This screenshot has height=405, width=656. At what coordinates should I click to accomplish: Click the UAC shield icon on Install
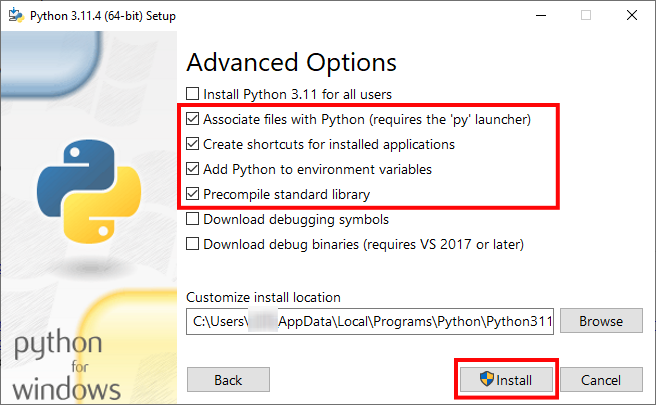[487, 380]
